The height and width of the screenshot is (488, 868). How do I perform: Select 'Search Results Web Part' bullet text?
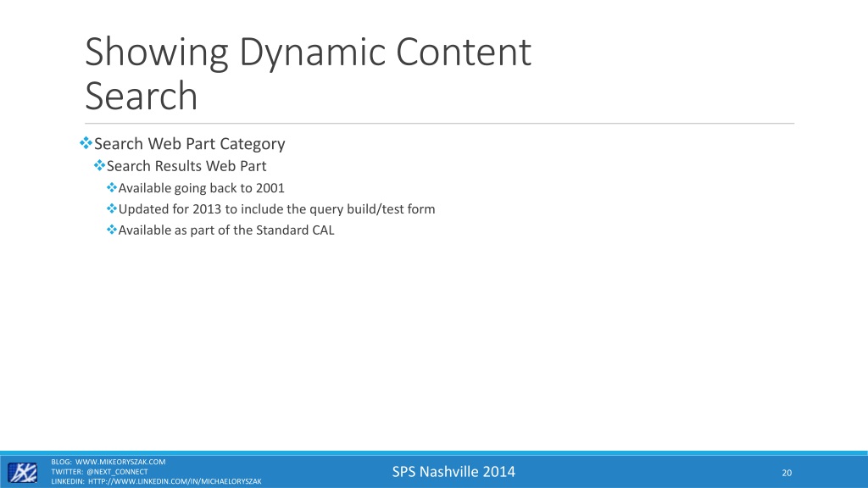pyautogui.click(x=186, y=166)
